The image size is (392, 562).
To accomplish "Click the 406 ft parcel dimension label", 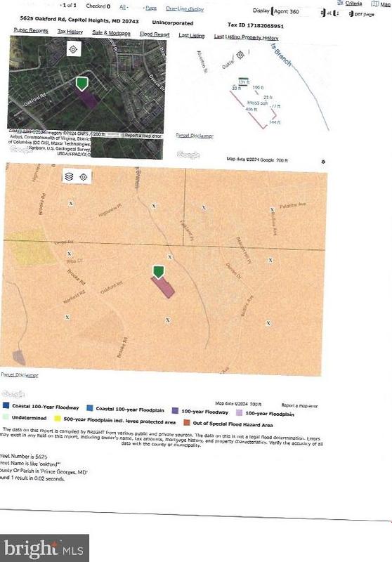I will (x=251, y=109).
